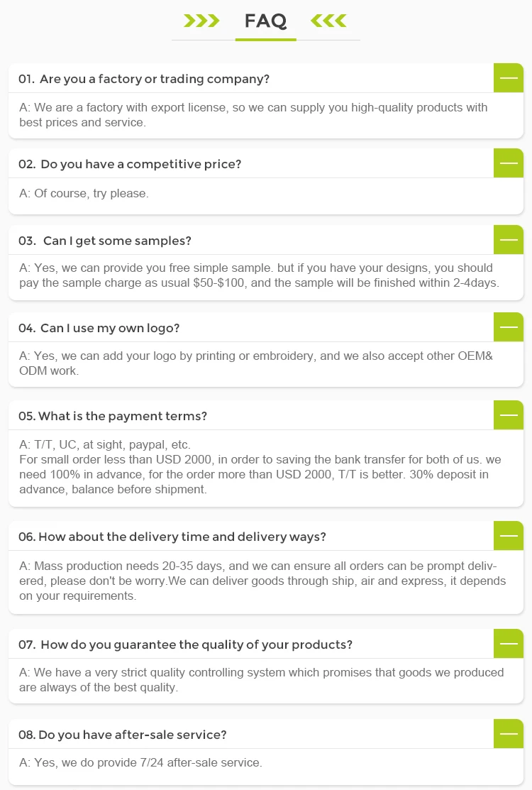The image size is (532, 790).
Task: Collapse the after-sale service question
Action: tap(509, 734)
